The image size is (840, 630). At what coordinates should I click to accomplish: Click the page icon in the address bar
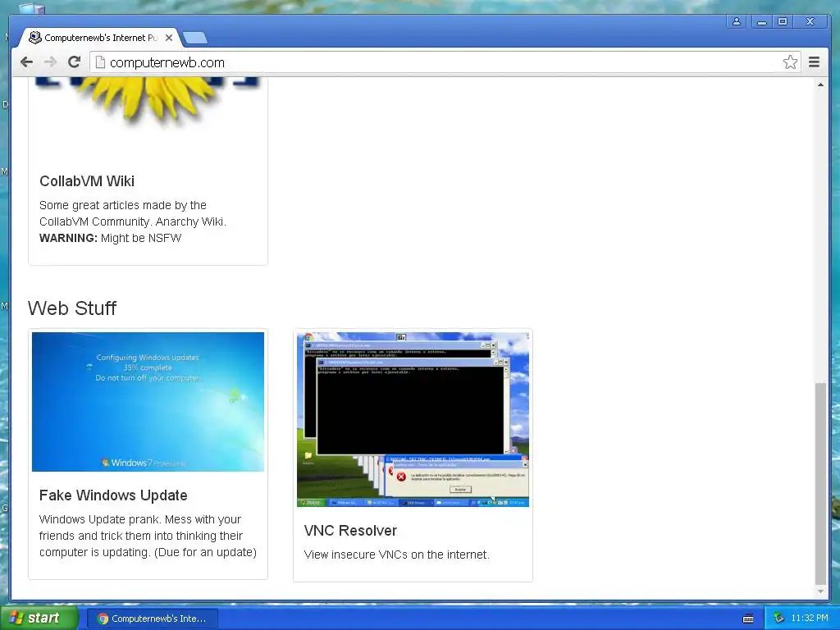[x=99, y=62]
